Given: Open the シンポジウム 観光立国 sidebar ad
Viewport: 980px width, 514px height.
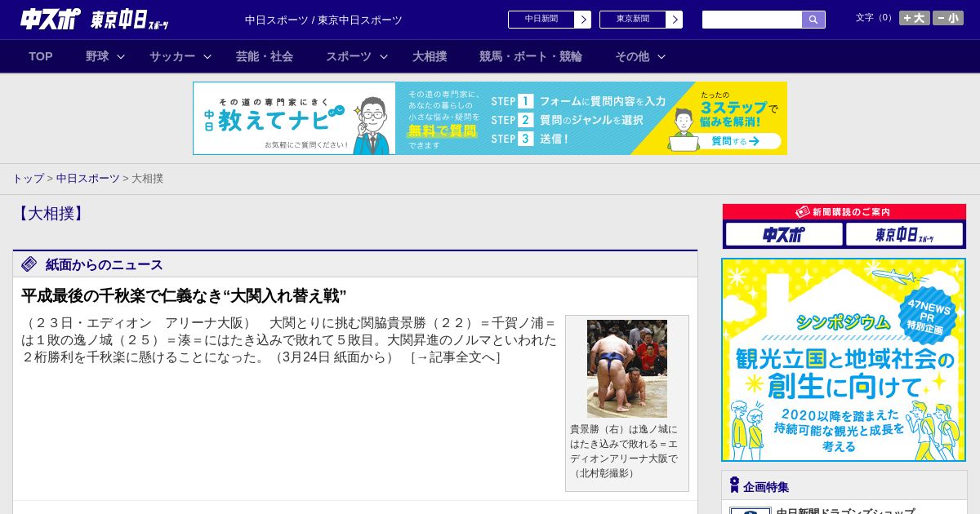Looking at the screenshot, I should coord(844,360).
